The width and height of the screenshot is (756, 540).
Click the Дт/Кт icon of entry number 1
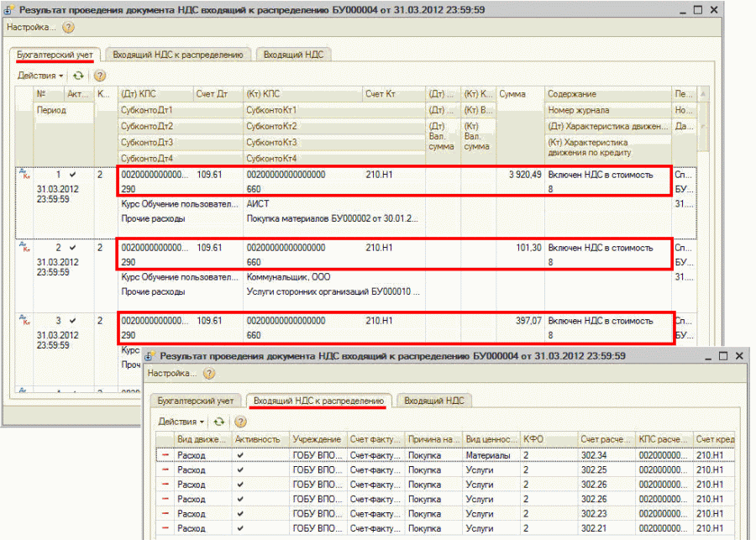pos(24,176)
